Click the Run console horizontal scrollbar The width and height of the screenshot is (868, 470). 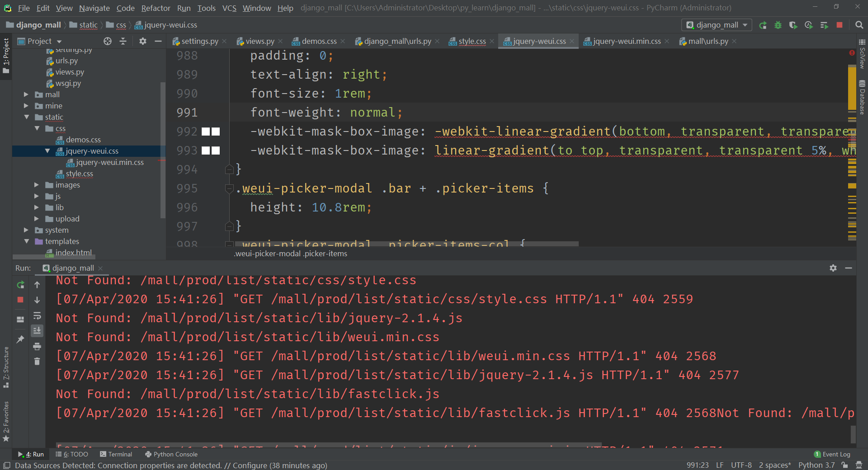click(x=329, y=444)
